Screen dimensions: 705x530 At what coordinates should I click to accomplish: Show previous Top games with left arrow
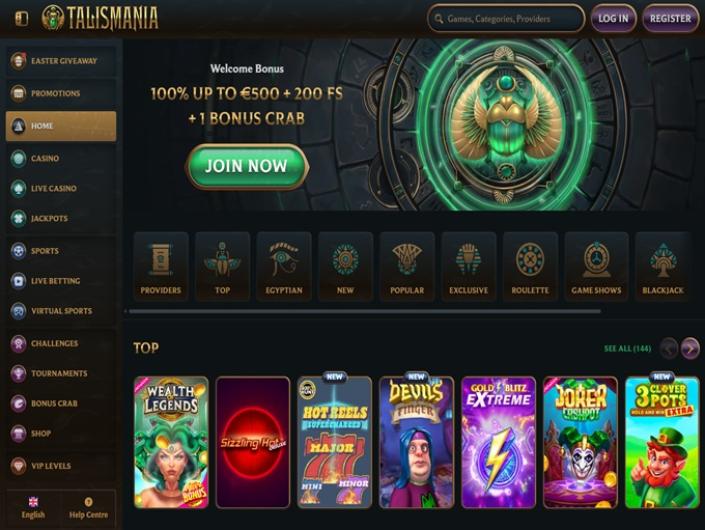click(669, 348)
